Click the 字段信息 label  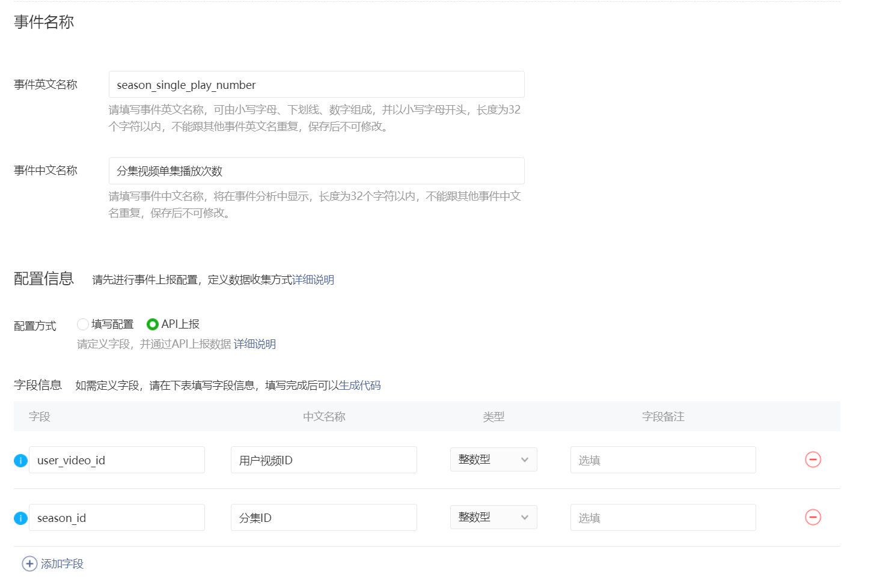tap(38, 386)
